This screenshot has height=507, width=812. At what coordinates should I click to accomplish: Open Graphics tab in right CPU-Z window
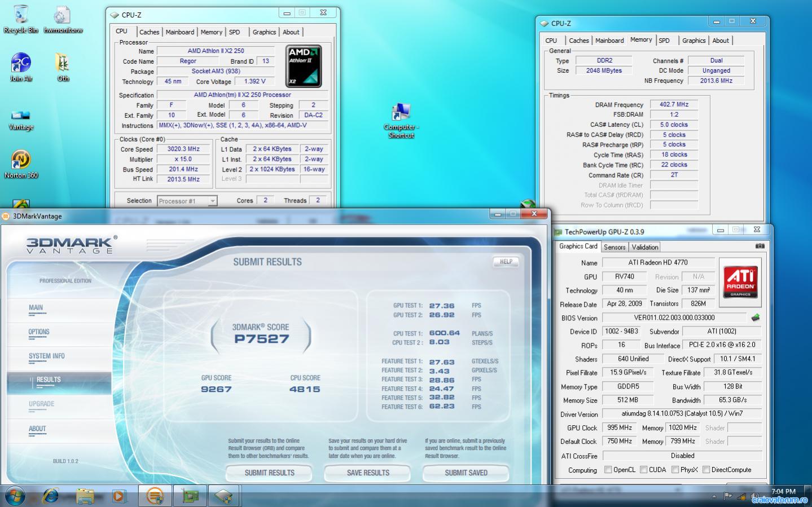click(x=694, y=41)
